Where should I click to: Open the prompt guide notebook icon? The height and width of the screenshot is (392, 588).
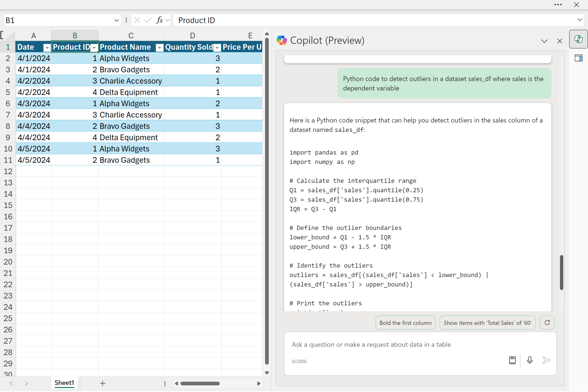click(512, 360)
